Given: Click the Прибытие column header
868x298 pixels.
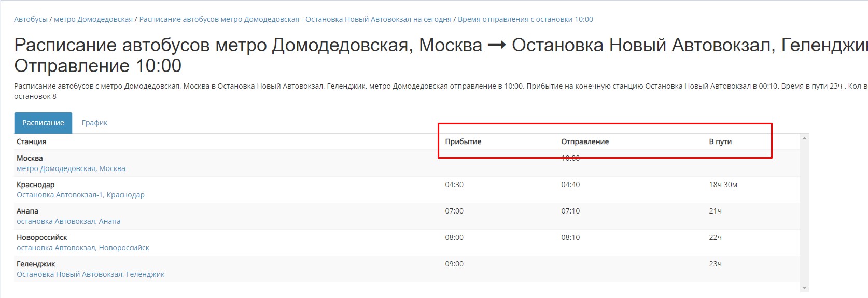Looking at the screenshot, I should [463, 141].
